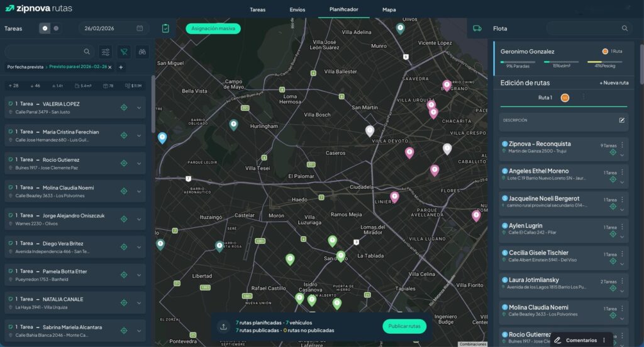The width and height of the screenshot is (644, 347).
Task: Locate Cecilia Gisele Tischler stop on map
Action: pos(613,261)
